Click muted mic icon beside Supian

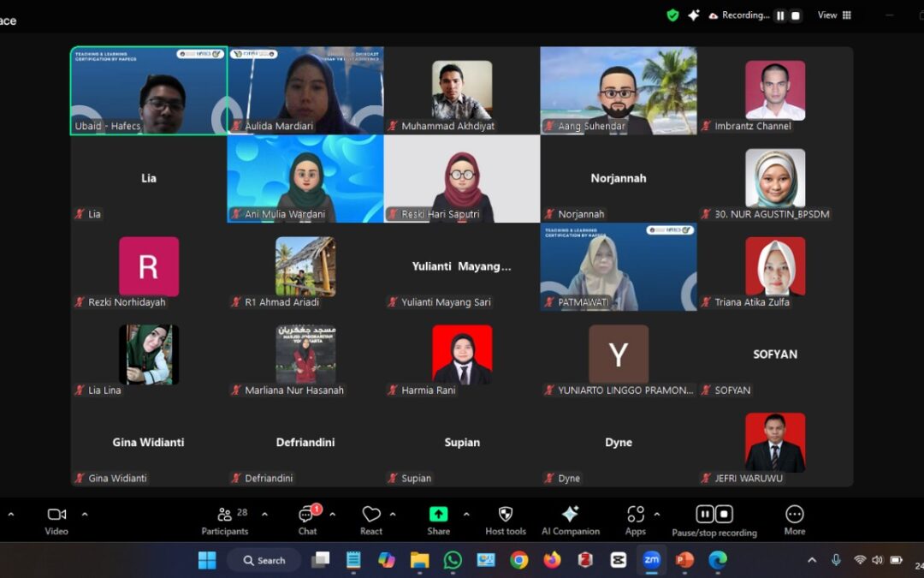[x=393, y=479]
